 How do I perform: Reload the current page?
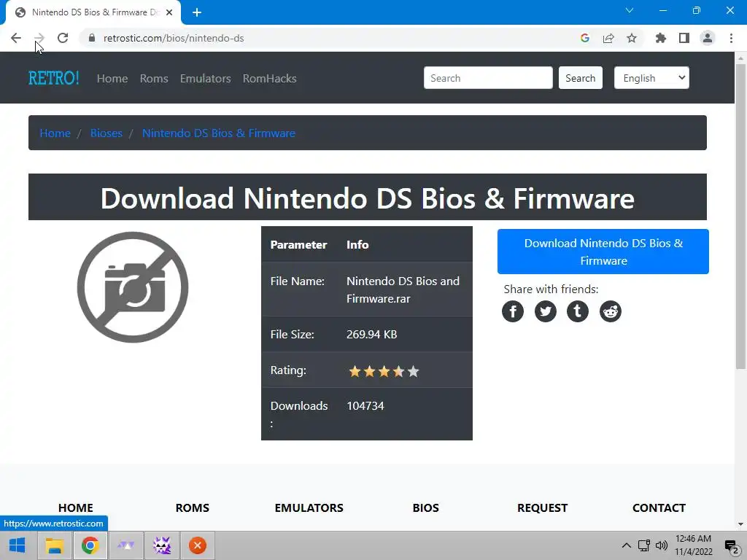pos(63,38)
